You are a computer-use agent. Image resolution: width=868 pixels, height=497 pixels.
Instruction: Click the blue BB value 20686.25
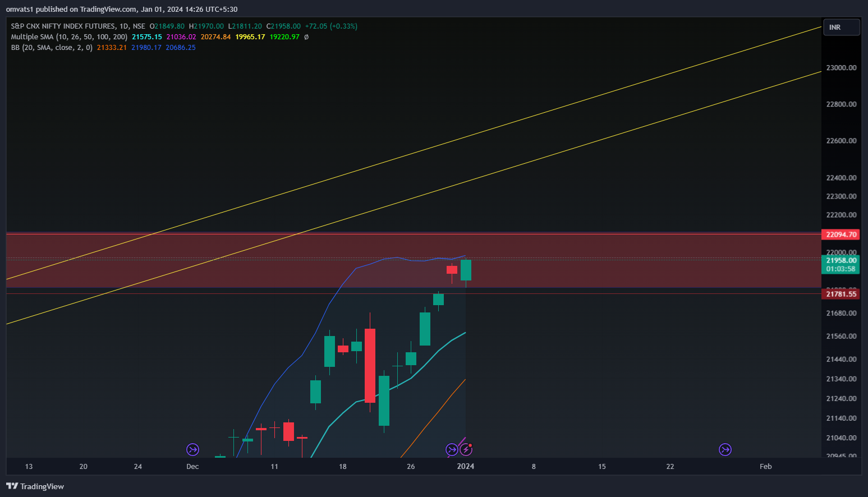(x=181, y=47)
